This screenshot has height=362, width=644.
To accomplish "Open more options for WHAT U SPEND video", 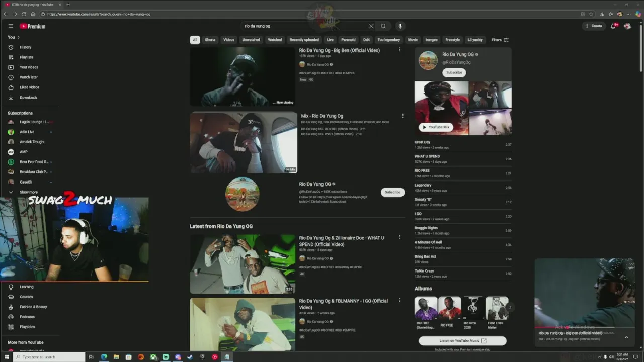I will [x=400, y=237].
